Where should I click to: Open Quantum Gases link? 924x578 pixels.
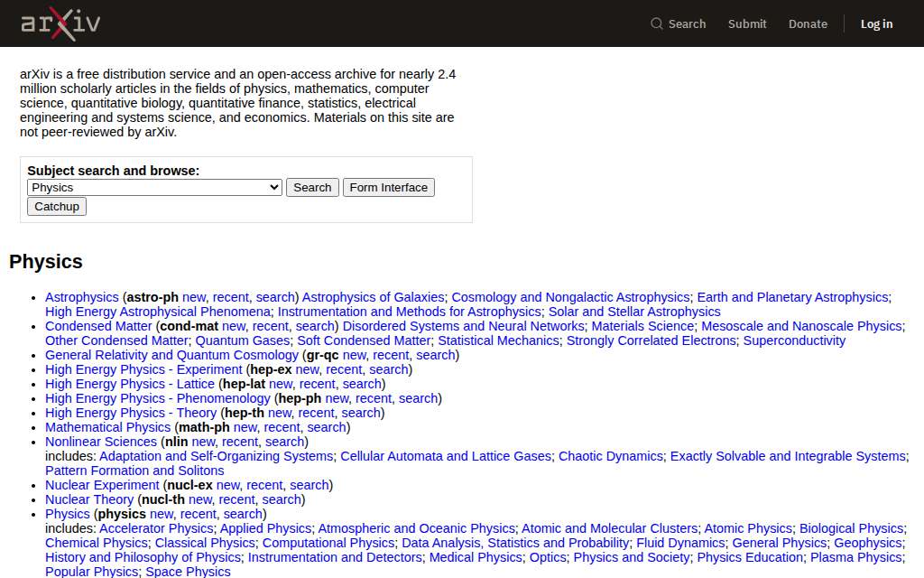pyautogui.click(x=243, y=340)
